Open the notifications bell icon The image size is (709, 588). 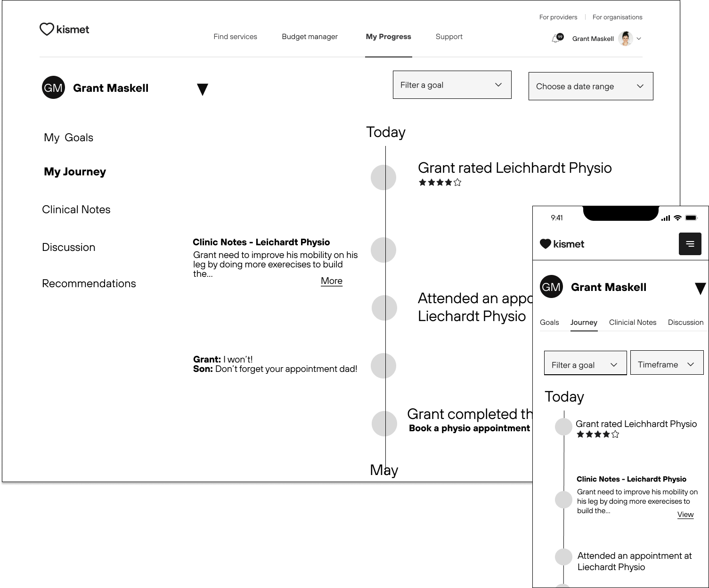click(x=556, y=39)
